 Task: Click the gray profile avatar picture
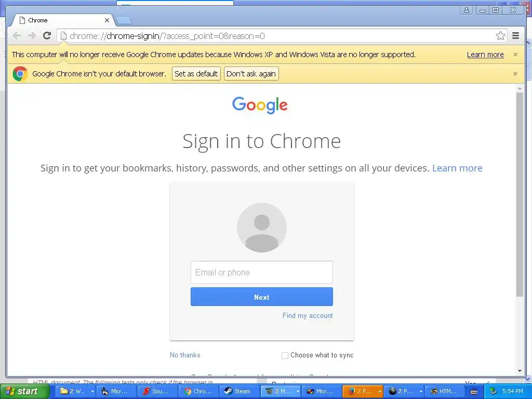pos(262,228)
